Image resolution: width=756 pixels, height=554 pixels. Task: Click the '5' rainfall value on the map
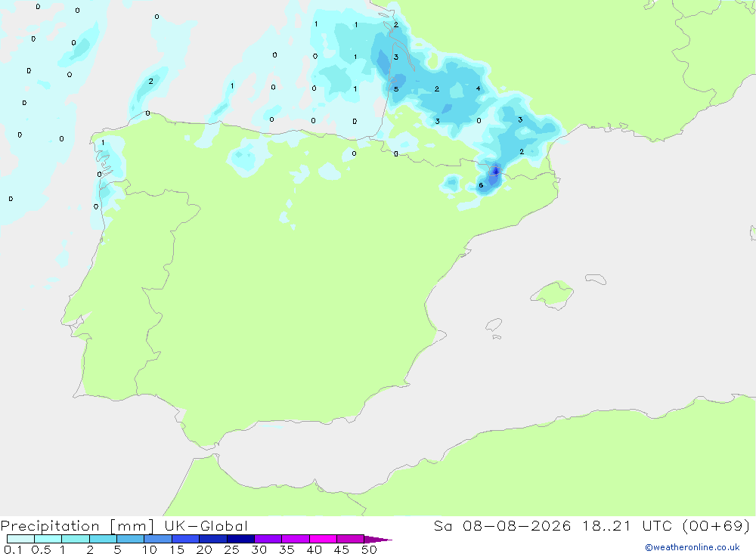click(x=396, y=89)
